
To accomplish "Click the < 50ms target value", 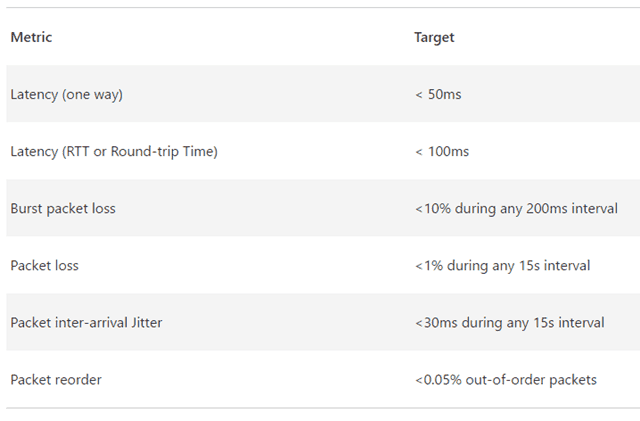I will pos(437,95).
